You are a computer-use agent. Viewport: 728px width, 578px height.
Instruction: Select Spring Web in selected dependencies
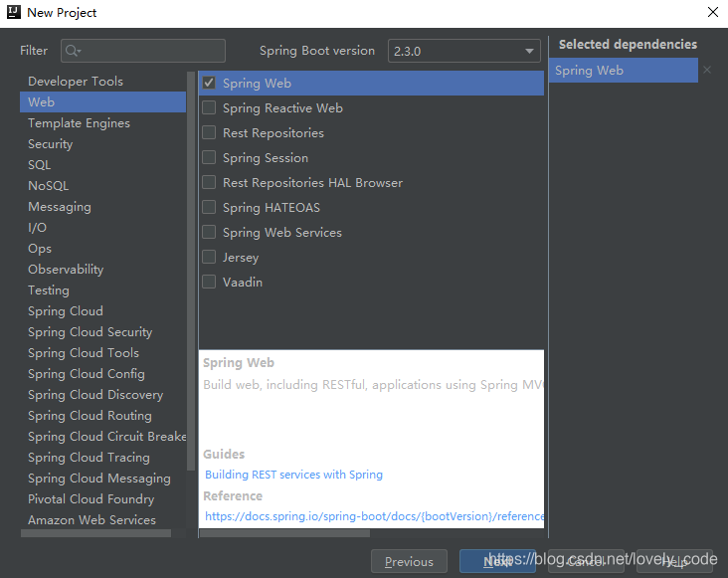(x=623, y=70)
